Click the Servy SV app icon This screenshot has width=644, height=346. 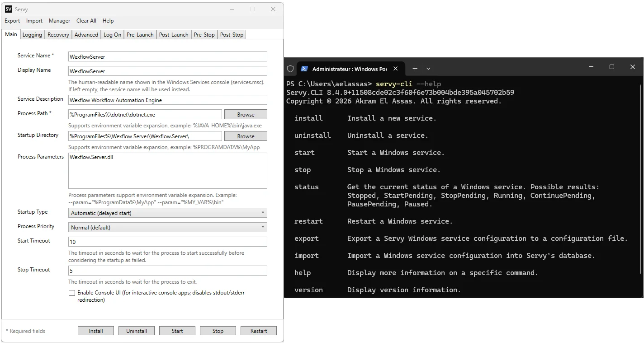coord(9,9)
